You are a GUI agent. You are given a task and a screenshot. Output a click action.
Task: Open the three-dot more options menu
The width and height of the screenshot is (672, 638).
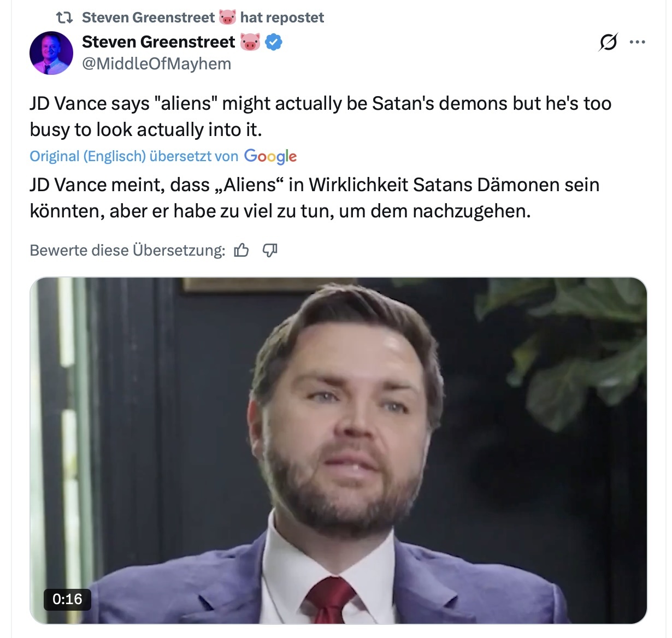tap(638, 42)
